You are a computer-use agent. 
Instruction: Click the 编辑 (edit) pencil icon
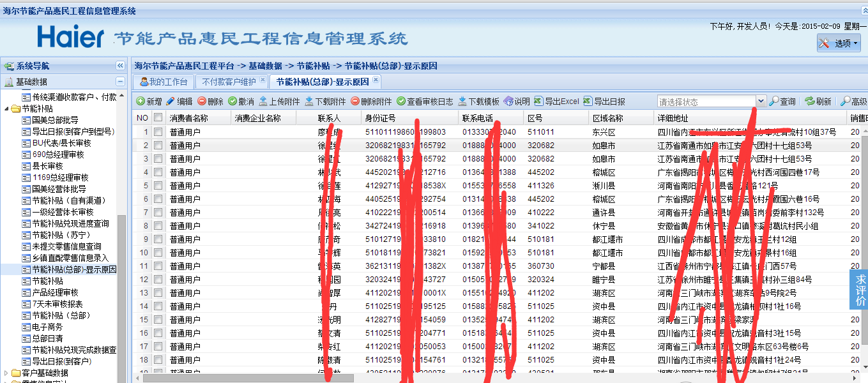(171, 101)
